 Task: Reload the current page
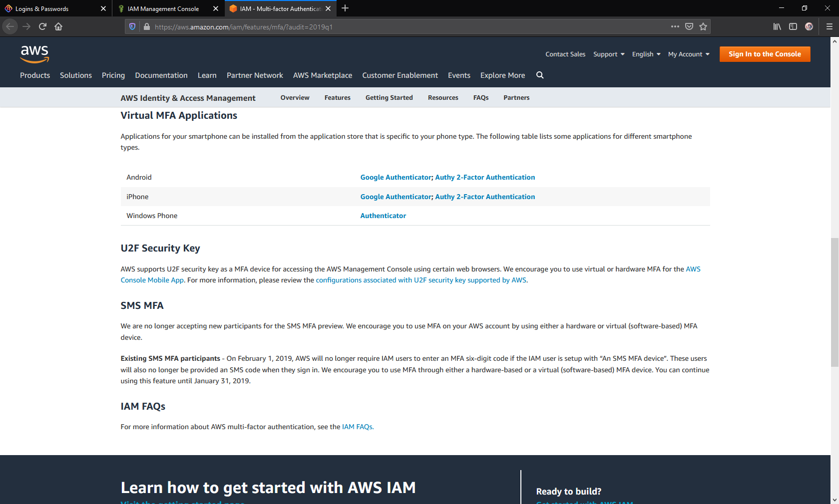click(x=42, y=26)
